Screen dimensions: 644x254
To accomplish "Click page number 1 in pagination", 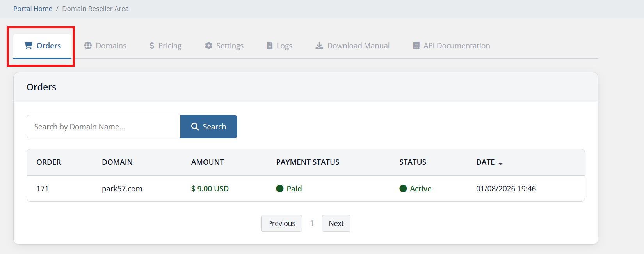I will [x=312, y=223].
